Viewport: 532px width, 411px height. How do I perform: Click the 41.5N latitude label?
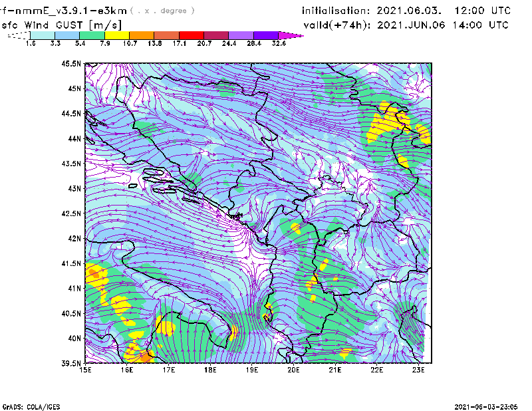coord(71,263)
